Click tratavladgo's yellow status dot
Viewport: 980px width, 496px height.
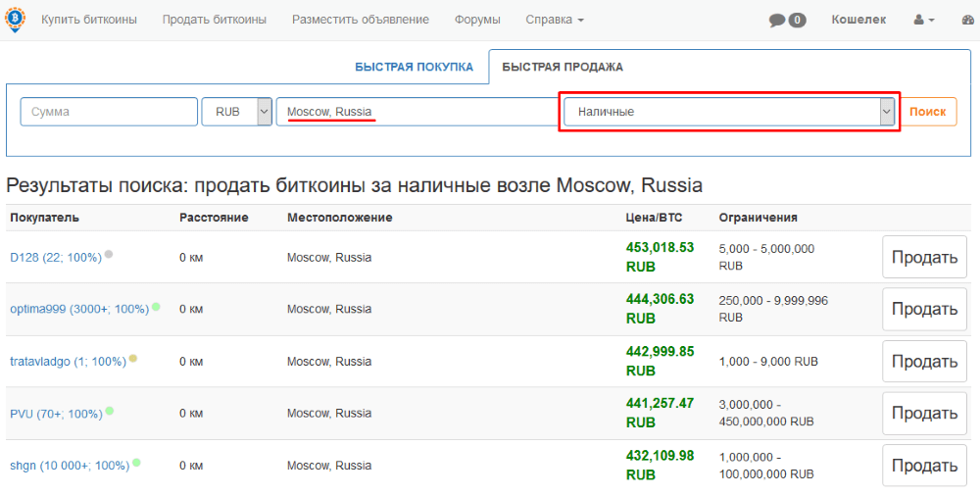tap(133, 359)
